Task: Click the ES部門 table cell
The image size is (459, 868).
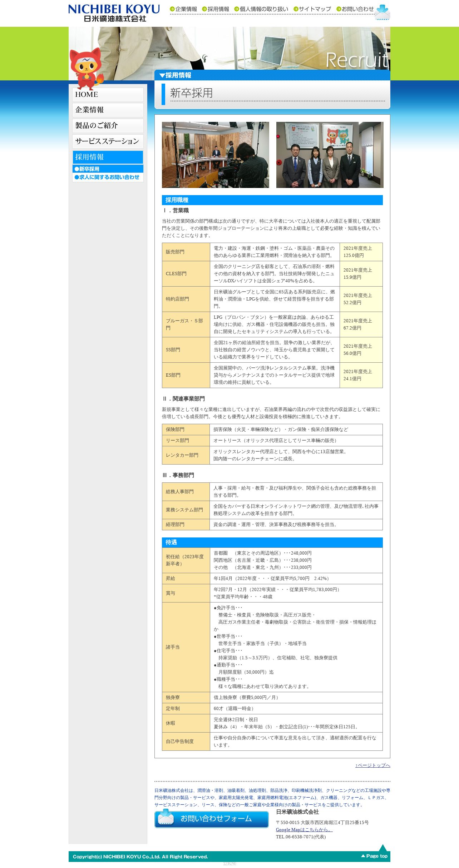Action: [x=186, y=375]
